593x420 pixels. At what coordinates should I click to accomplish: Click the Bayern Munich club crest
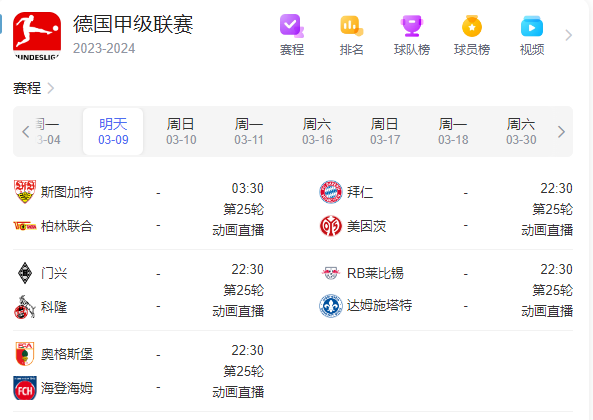pyautogui.click(x=331, y=192)
